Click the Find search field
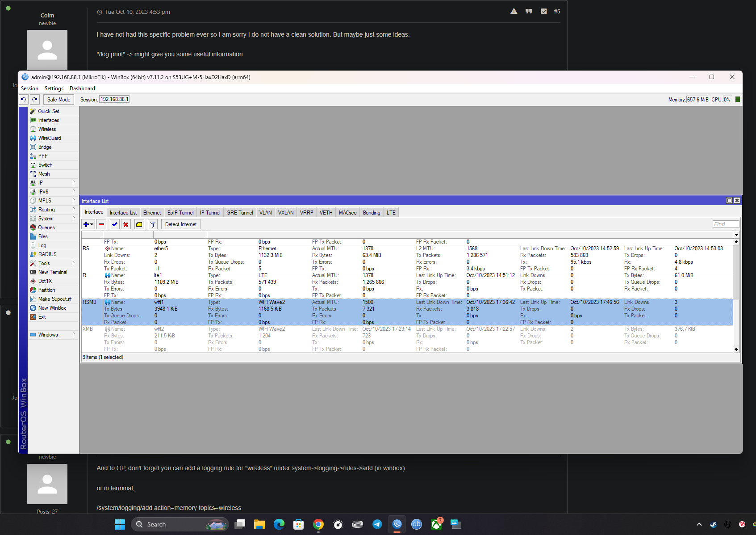This screenshot has width=756, height=535. 726,224
